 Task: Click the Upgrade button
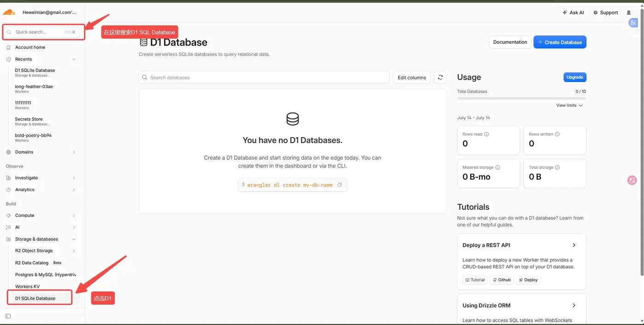(x=575, y=77)
